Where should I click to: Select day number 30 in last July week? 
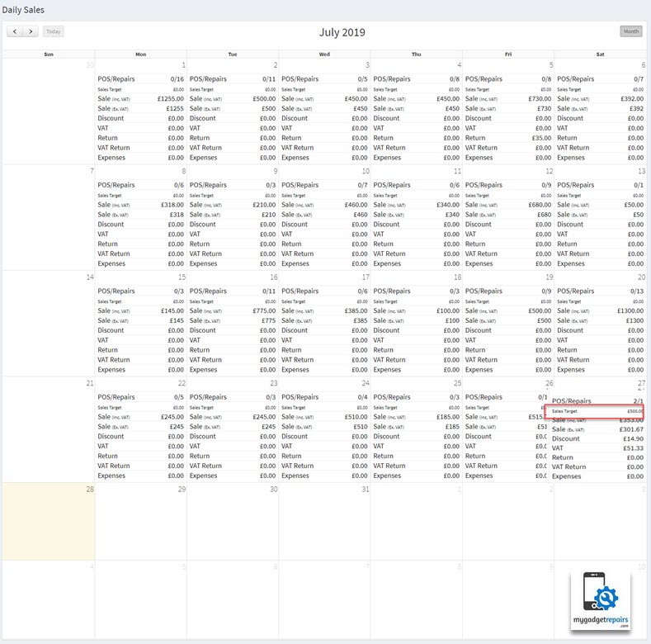click(274, 490)
